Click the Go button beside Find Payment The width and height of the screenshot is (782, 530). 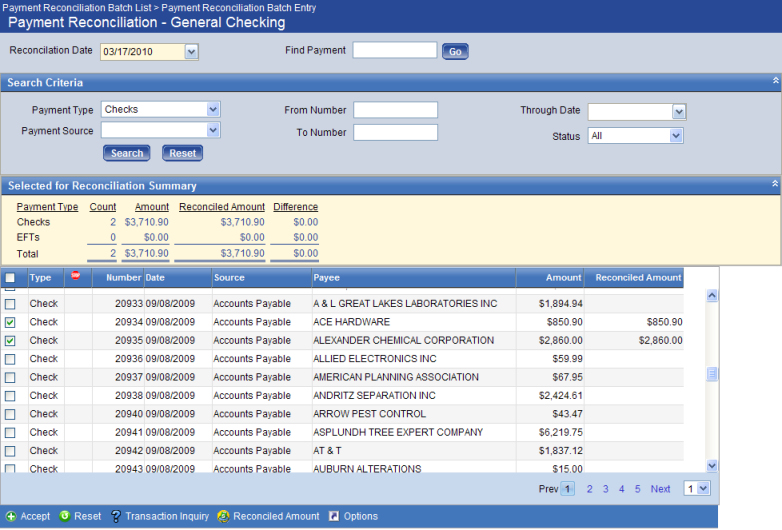point(455,52)
